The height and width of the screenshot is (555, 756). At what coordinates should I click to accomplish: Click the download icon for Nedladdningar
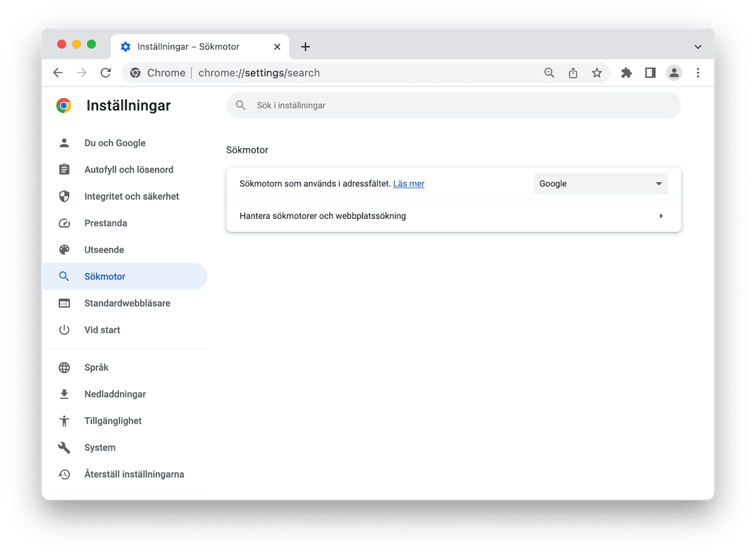(x=64, y=394)
